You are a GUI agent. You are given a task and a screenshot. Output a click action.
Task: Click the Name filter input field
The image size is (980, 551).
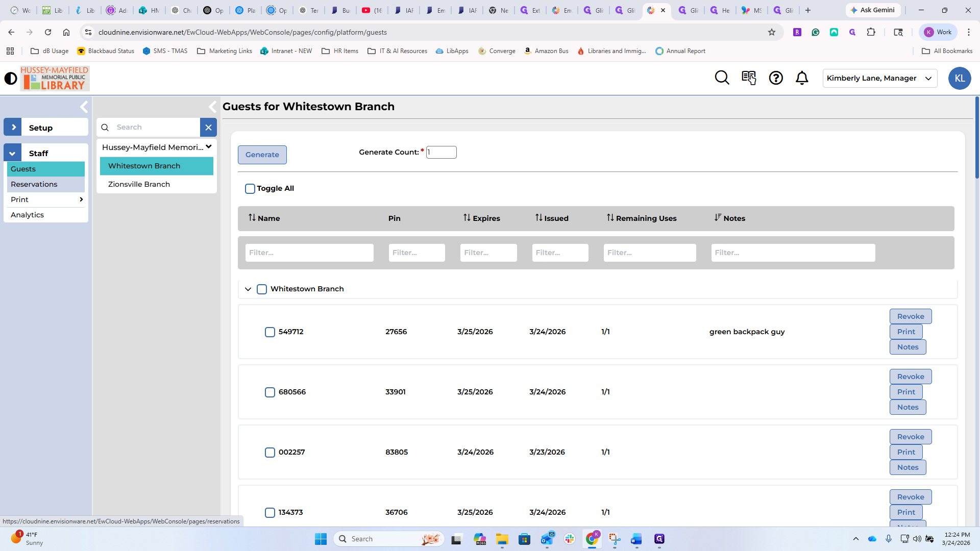click(x=309, y=253)
